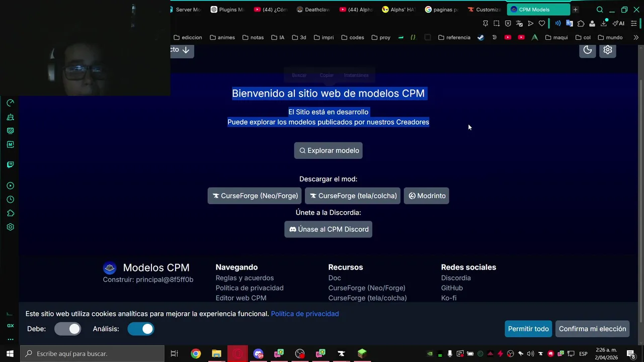This screenshot has width=644, height=362.
Task: Open the downloads icon in toolbar
Action: [x=604, y=24]
